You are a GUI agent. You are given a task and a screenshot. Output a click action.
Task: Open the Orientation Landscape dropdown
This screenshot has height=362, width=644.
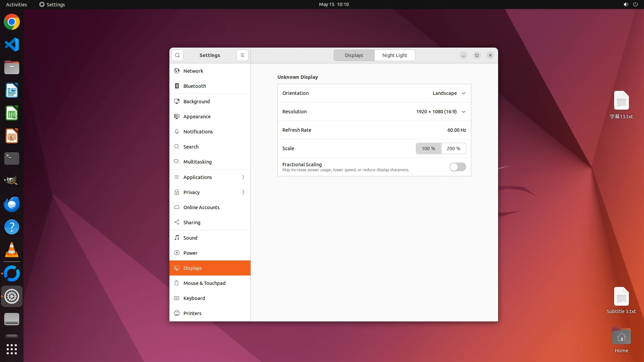(x=449, y=93)
